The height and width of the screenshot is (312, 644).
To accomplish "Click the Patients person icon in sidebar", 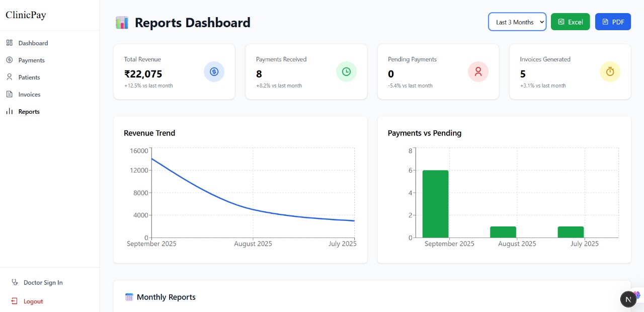I will [9, 77].
